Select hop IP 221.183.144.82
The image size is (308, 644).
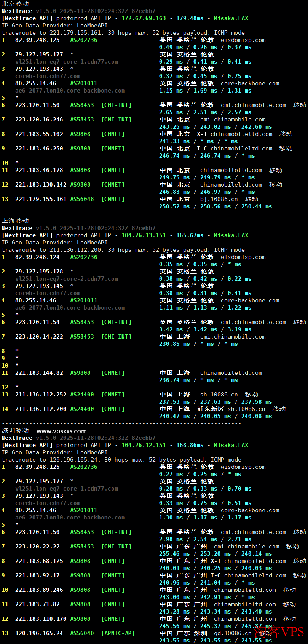(39, 373)
